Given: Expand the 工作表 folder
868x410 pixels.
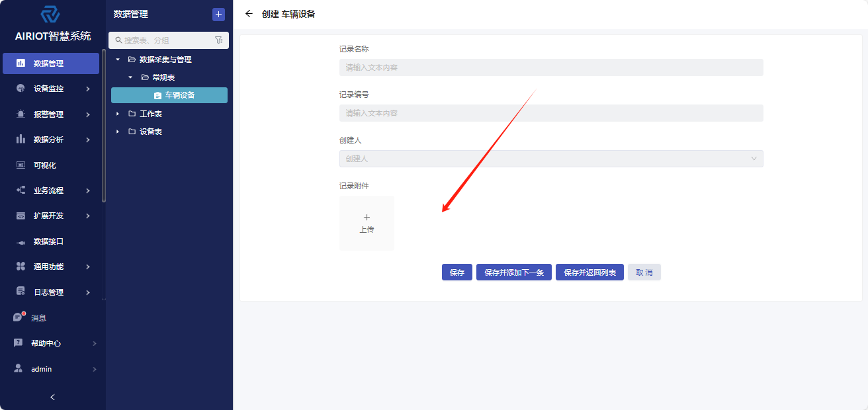Looking at the screenshot, I should point(118,114).
